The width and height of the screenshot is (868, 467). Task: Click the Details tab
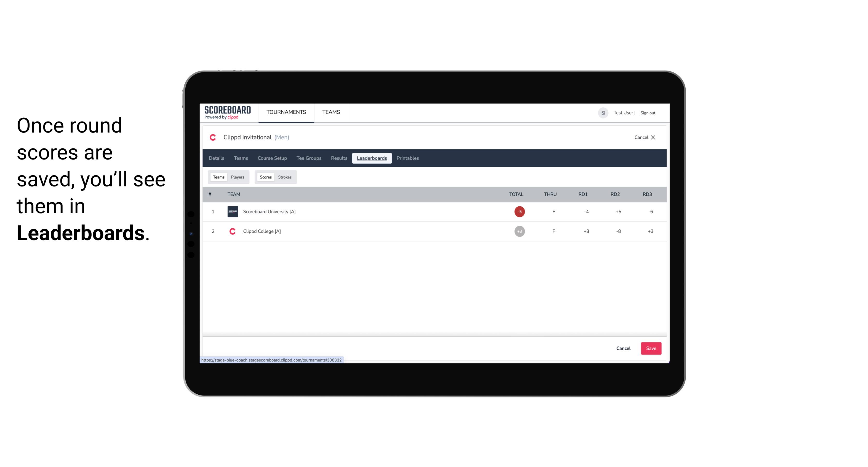coord(216,158)
